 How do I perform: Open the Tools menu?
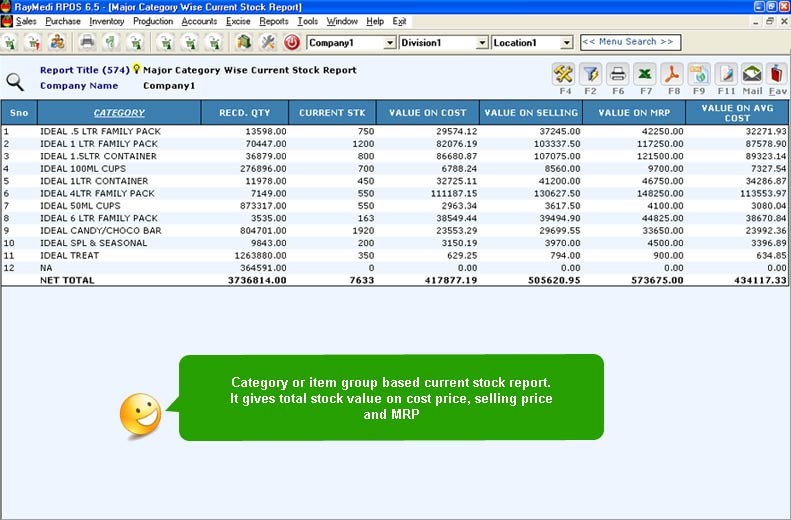click(x=307, y=21)
